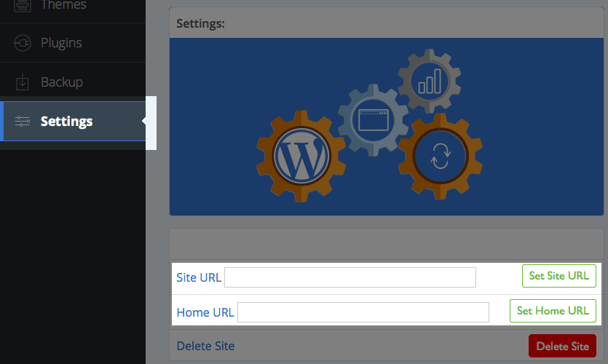Focus the Site URL input field
Screen dimensions: 608x364
point(350,277)
